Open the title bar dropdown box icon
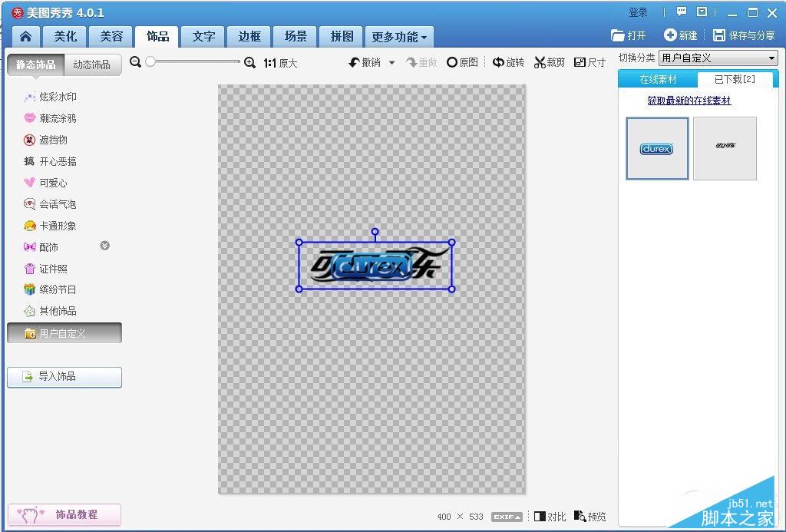The height and width of the screenshot is (532, 786). click(x=702, y=12)
